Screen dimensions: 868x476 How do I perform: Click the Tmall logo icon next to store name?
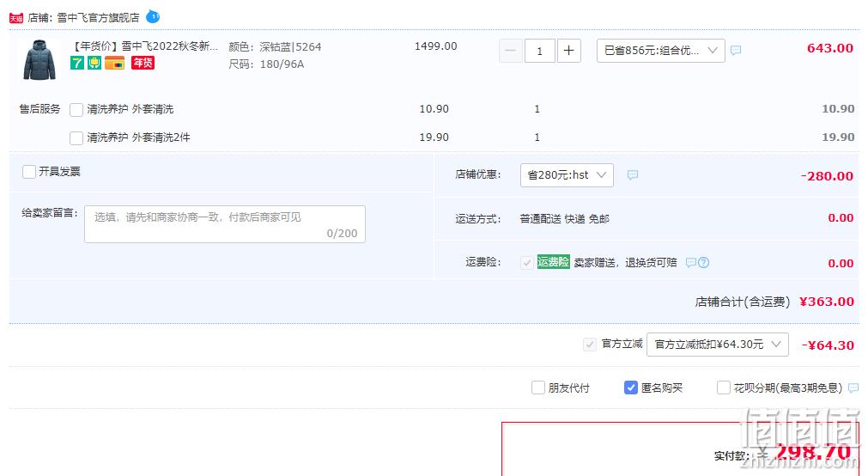point(16,18)
